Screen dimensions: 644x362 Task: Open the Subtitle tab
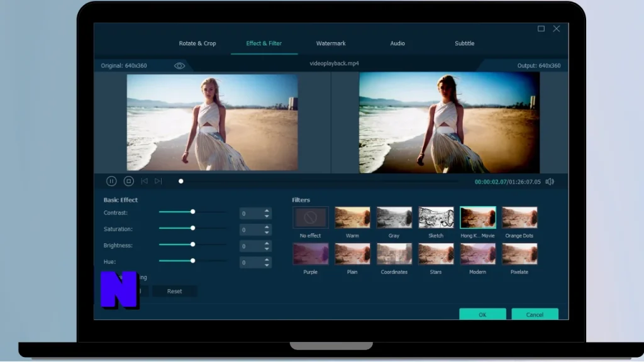pyautogui.click(x=465, y=43)
